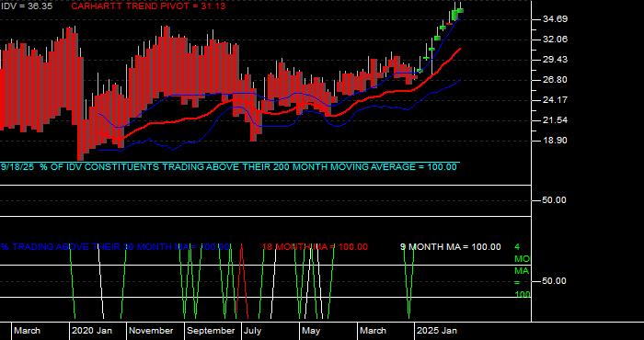Click the 50.00 label in bottom panel
Viewport: 644px width, 340px height.
click(x=555, y=281)
